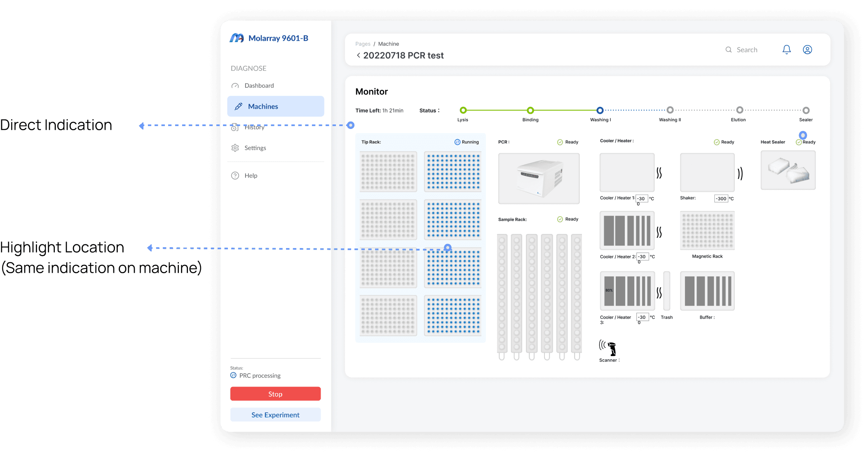Image resolution: width=868 pixels, height=459 pixels.
Task: Select the Lysis step marker
Action: click(463, 110)
